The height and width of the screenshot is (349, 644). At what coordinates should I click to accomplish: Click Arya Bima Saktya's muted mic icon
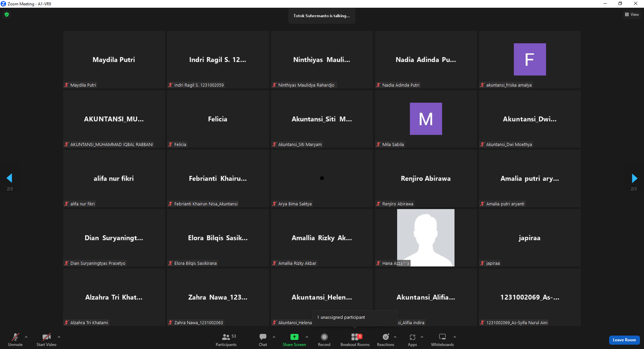[x=274, y=204]
